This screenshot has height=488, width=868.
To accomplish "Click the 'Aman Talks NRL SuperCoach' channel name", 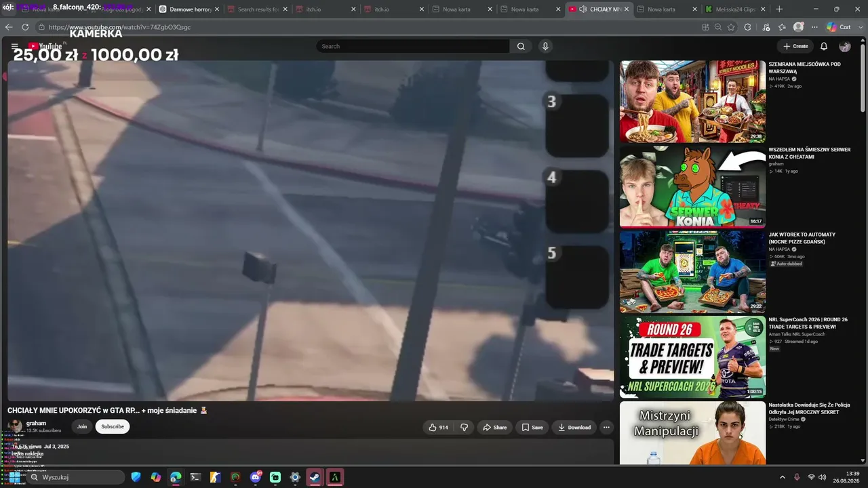I will click(797, 334).
